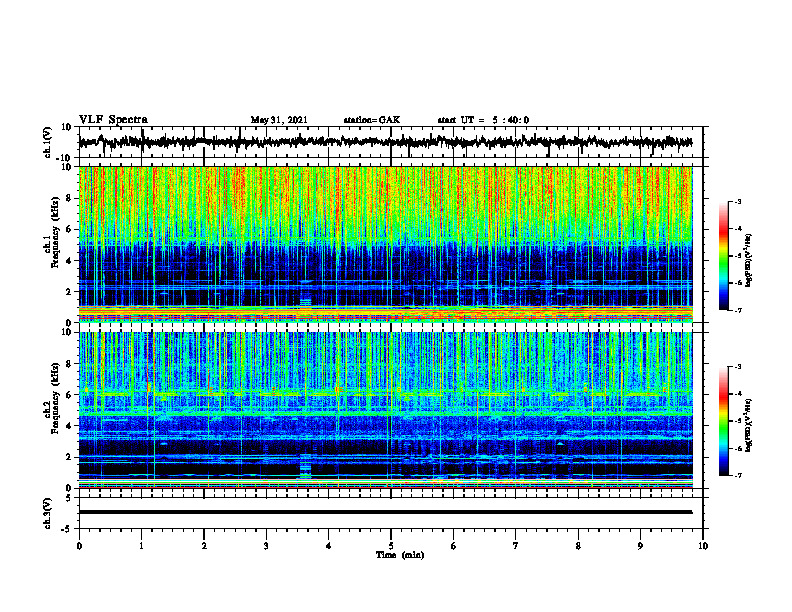The image size is (792, 612).
Task: Click the "-5" tick on ch.3(V) axis
Action: pyautogui.click(x=68, y=529)
